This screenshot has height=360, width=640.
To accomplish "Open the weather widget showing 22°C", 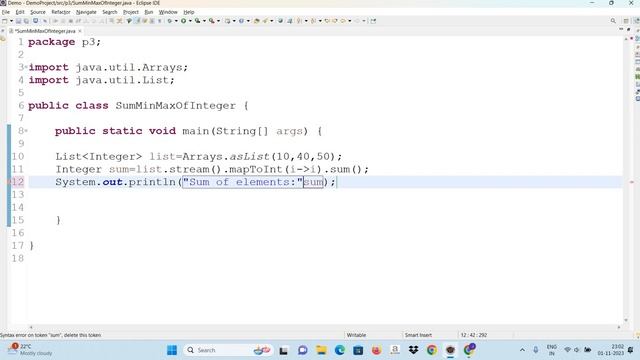I will click(31, 350).
